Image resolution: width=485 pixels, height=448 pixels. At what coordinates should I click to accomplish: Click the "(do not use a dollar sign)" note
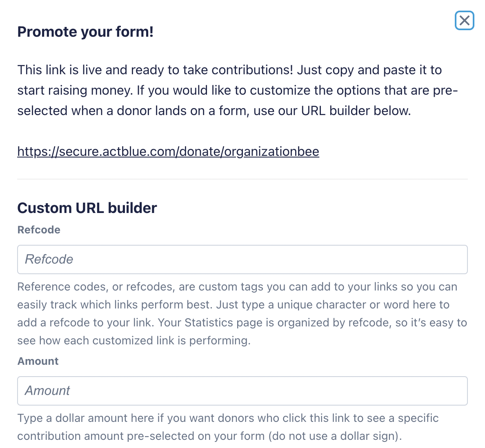[335, 436]
